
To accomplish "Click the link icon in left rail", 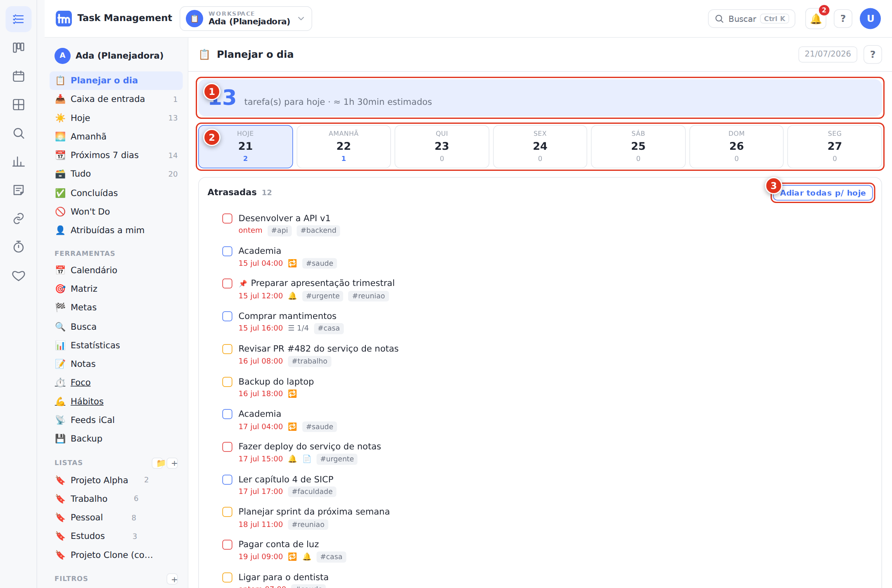I will coord(19,218).
